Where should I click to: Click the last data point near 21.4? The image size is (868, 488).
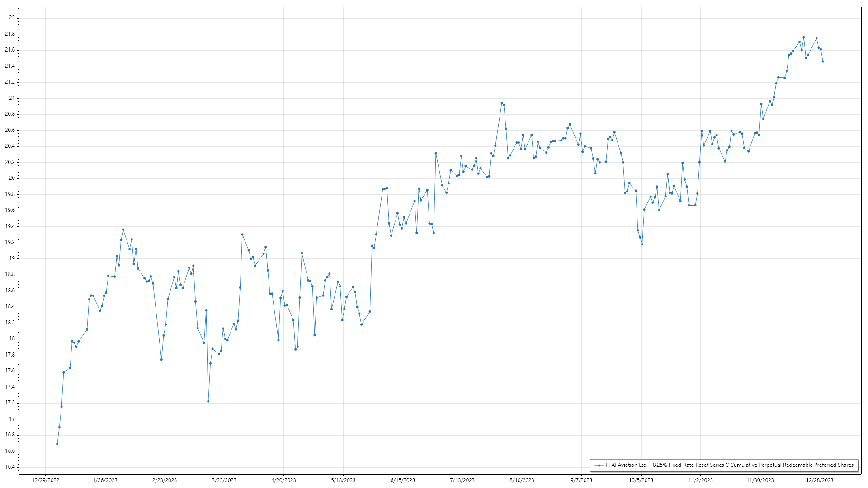tap(823, 61)
